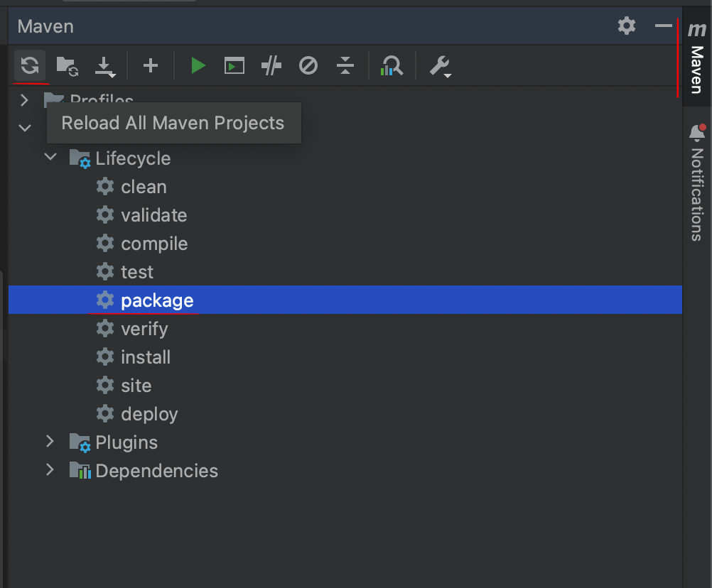Viewport: 712px width, 588px height.
Task: Hide the Maven tool window
Action: [x=664, y=26]
